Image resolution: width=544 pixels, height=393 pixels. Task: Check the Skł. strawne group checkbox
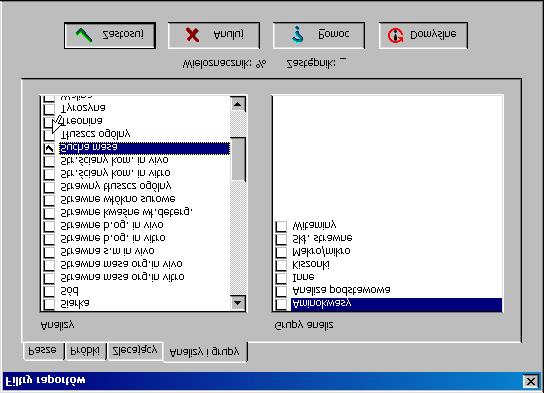pyautogui.click(x=281, y=239)
